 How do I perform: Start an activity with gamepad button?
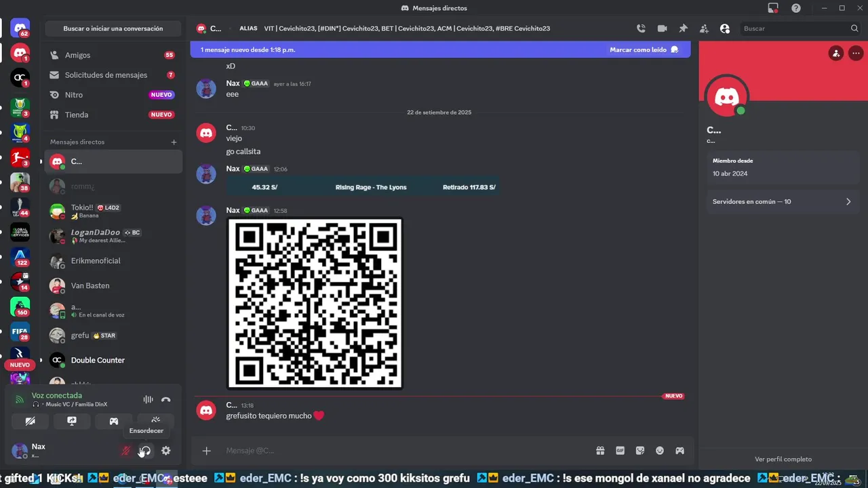pyautogui.click(x=114, y=421)
